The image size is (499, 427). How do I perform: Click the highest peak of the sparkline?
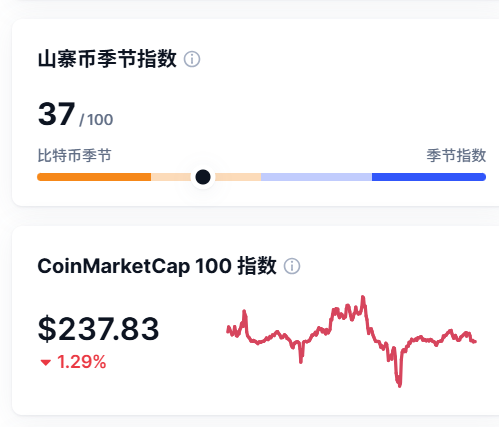(x=363, y=296)
